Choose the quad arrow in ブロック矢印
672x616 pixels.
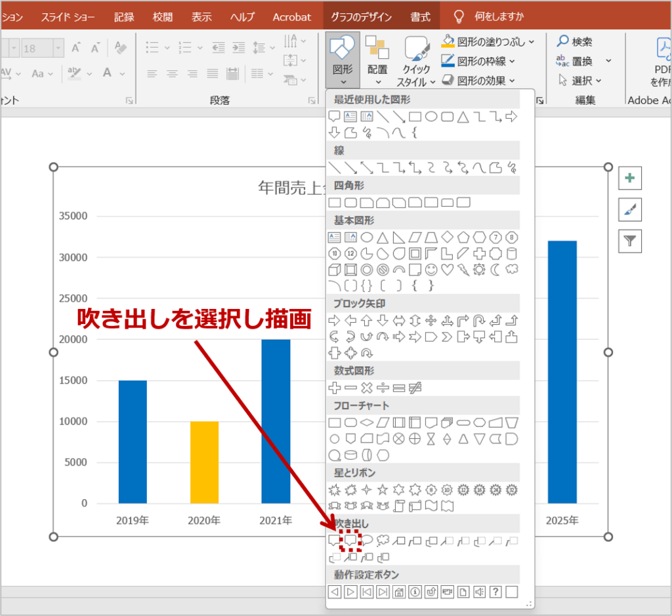pyautogui.click(x=431, y=320)
